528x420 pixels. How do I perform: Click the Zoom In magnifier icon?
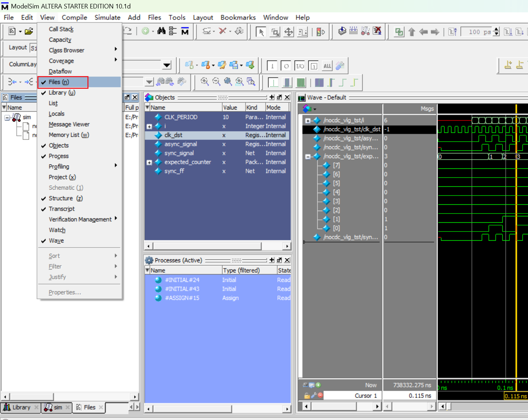[204, 82]
